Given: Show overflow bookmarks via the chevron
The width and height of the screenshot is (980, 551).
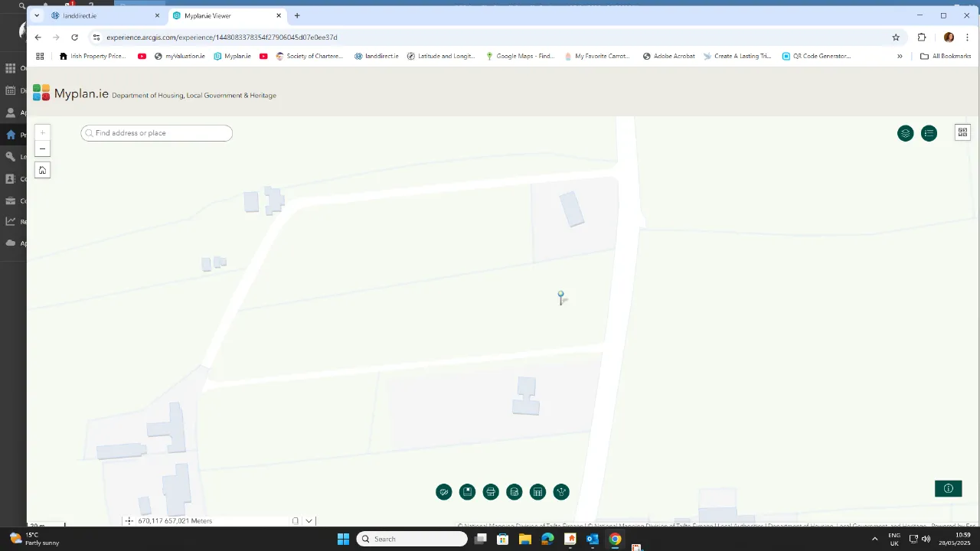Looking at the screenshot, I should [900, 56].
